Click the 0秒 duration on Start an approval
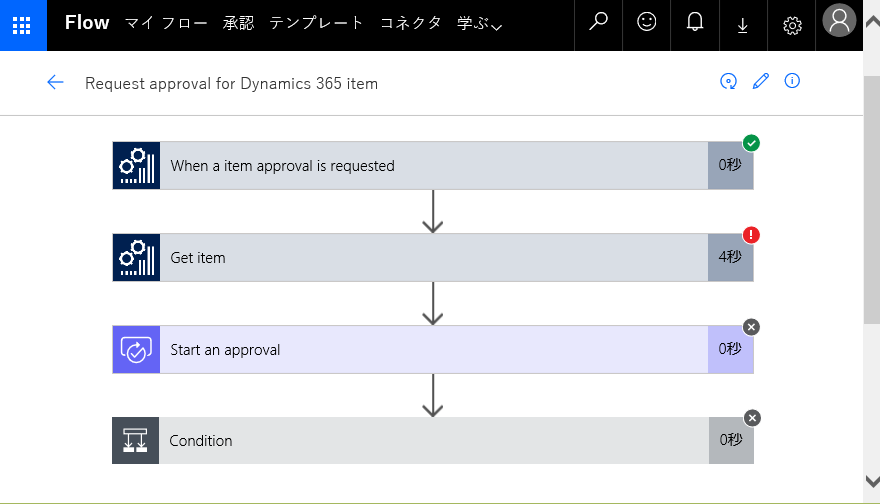This screenshot has width=880, height=504. (730, 349)
